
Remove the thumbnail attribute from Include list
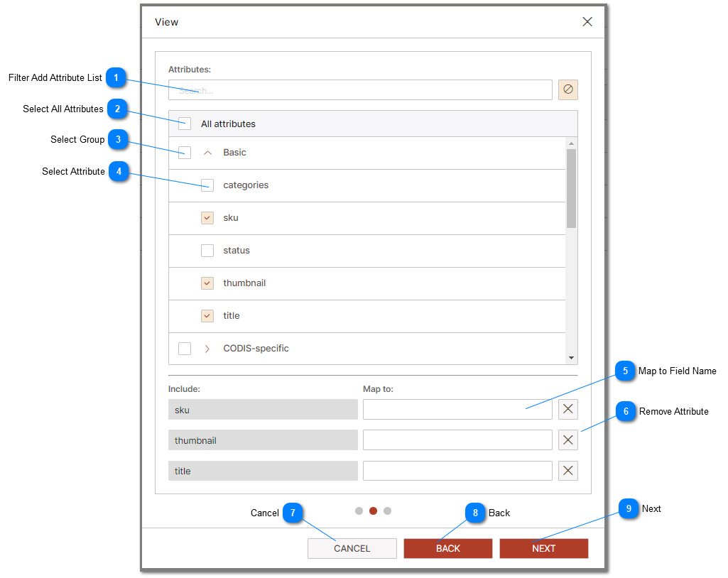click(x=567, y=440)
